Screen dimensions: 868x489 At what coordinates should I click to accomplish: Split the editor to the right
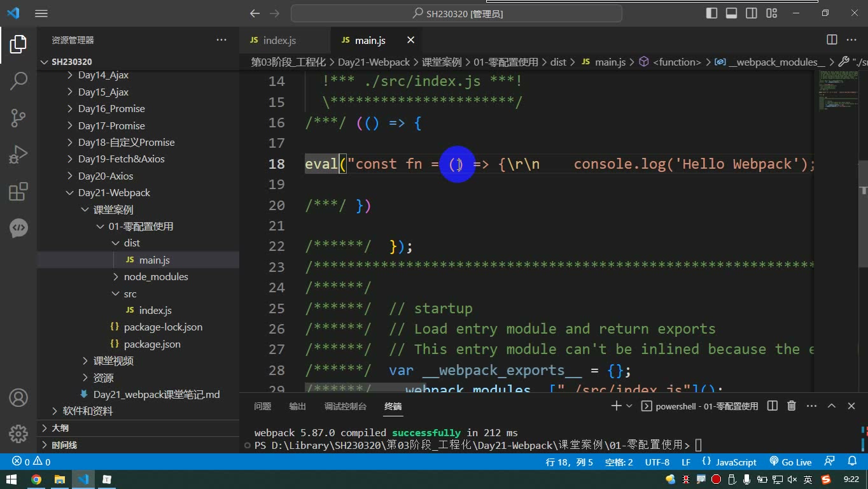click(832, 39)
